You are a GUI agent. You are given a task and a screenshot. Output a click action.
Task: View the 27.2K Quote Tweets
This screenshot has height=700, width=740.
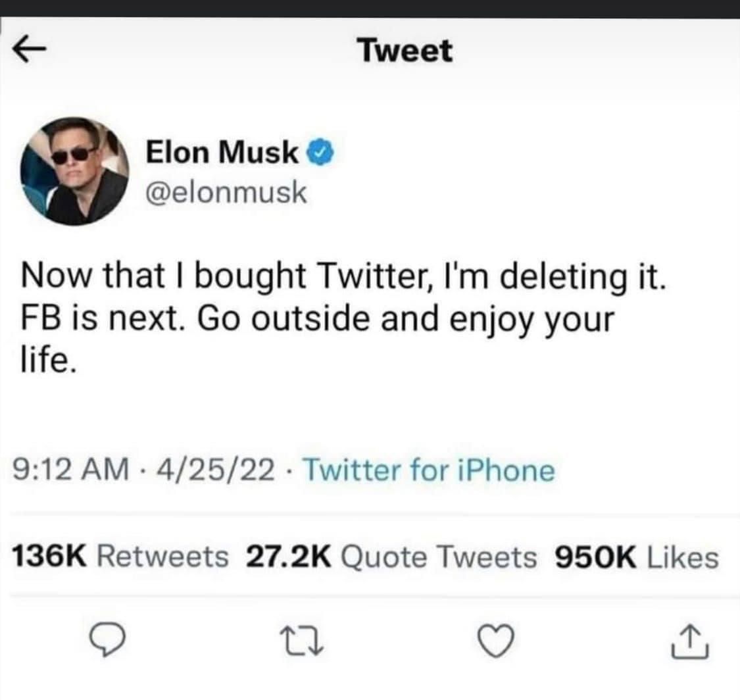391,557
